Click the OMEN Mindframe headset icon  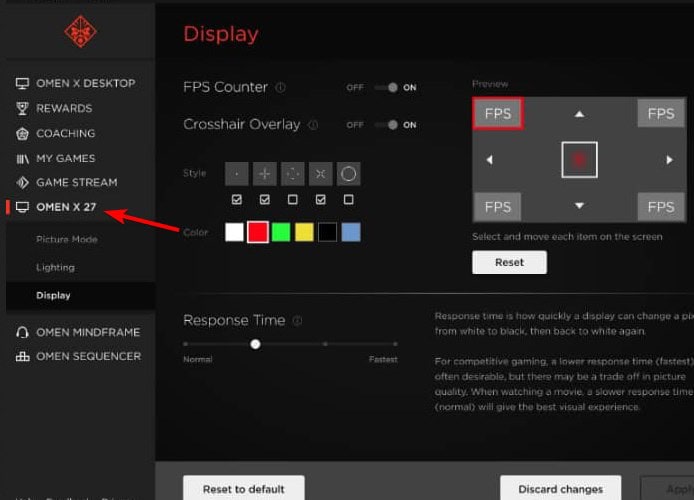(22, 332)
